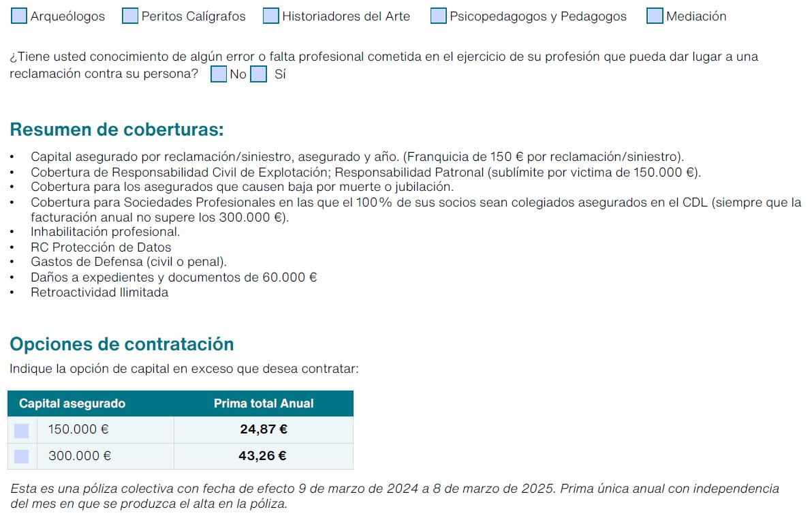Click the Gastos de Defensa bullet line

(129, 262)
